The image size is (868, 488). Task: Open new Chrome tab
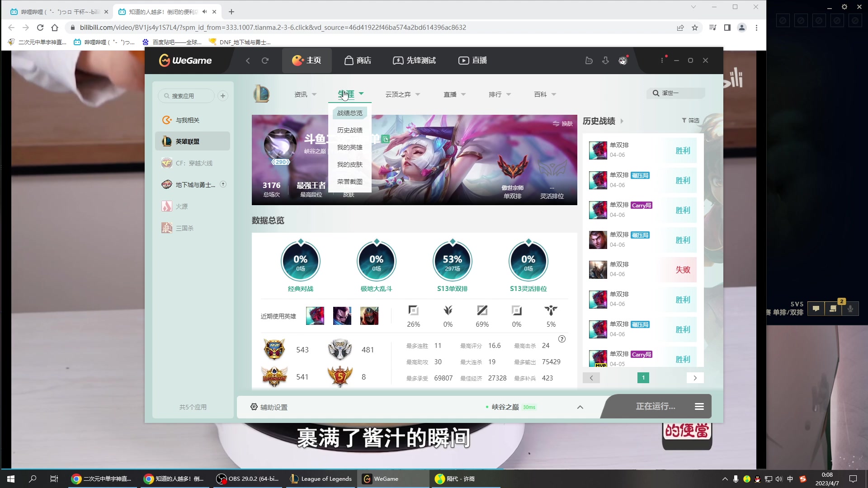231,12
